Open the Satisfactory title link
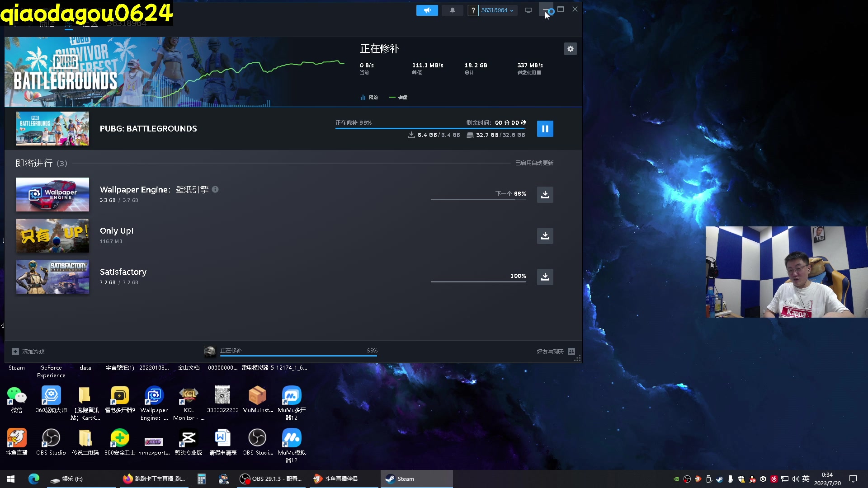Viewport: 868px width, 488px height. [x=123, y=272]
